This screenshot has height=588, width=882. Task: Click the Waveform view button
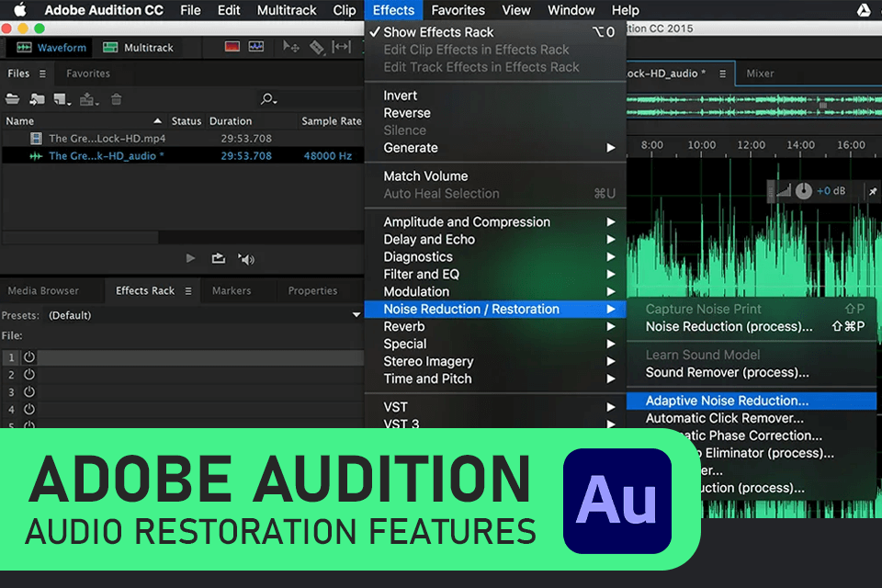51,47
